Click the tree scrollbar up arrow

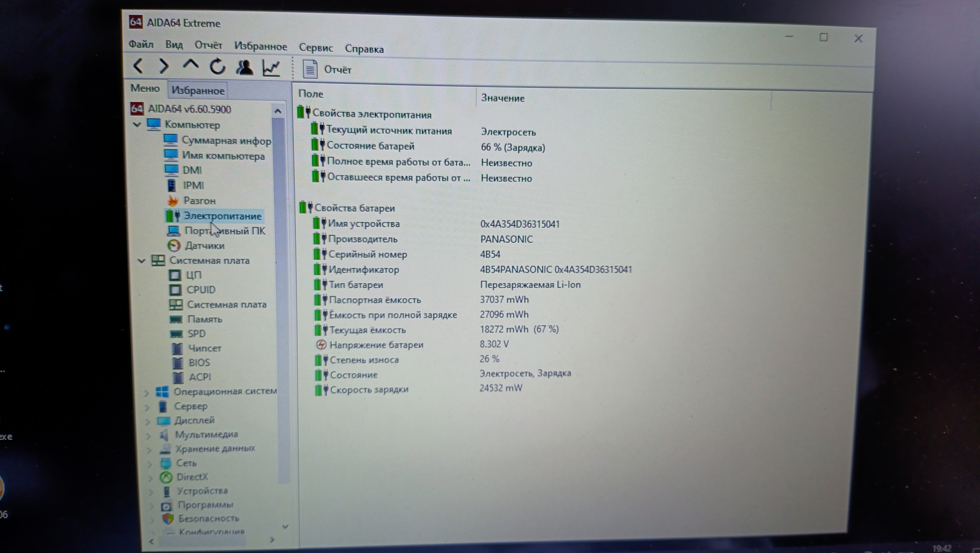[278, 111]
